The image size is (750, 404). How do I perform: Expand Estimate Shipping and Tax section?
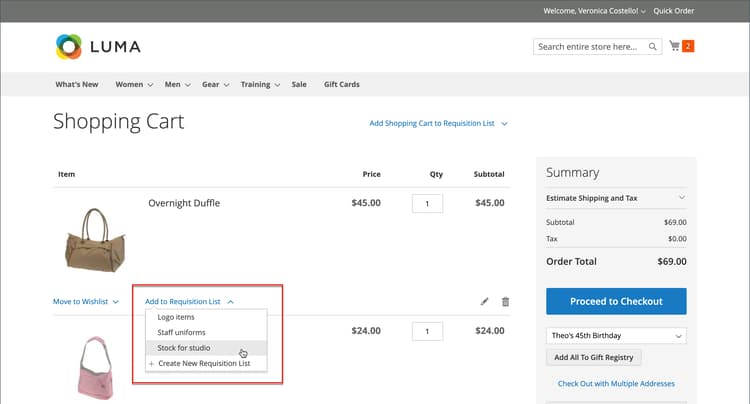point(616,198)
